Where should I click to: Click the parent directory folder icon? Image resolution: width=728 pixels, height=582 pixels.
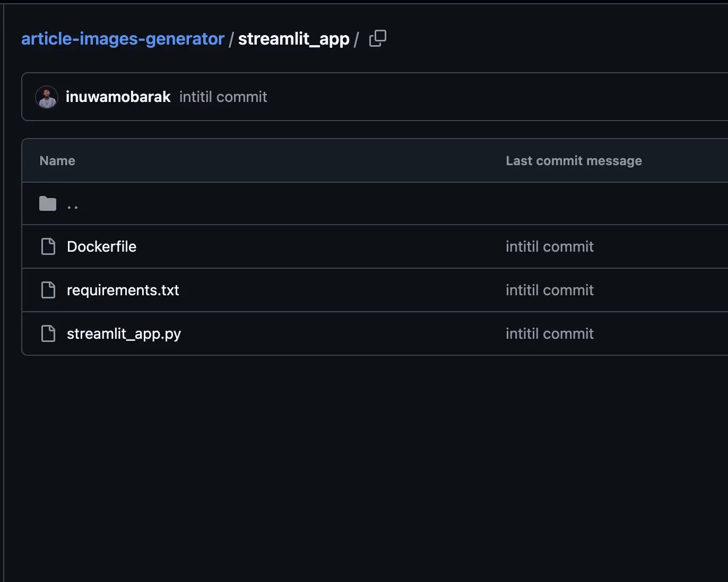(x=48, y=203)
